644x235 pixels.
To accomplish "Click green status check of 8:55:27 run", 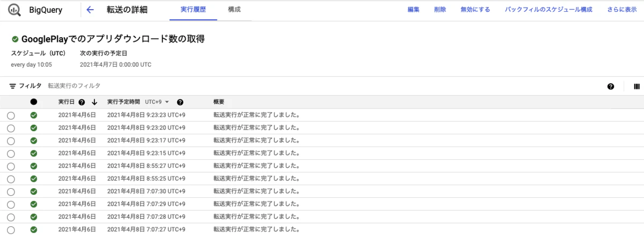I will (34, 166).
